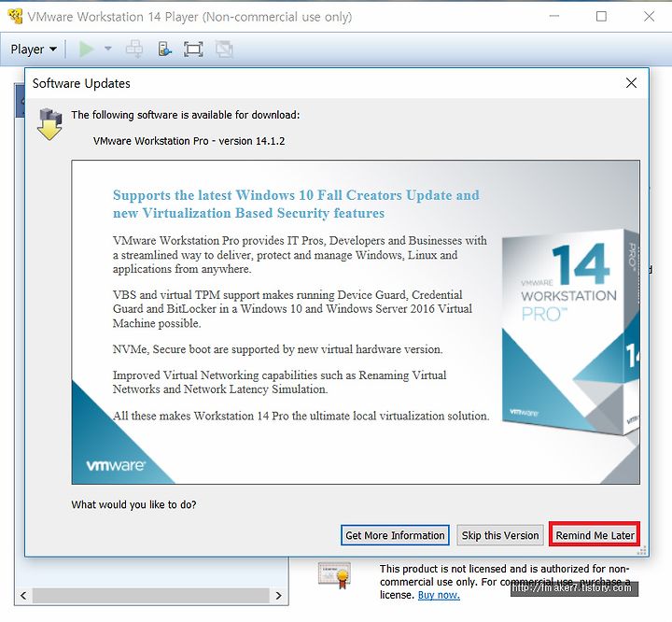Click the software download arrow icon
The height and width of the screenshot is (622, 672).
tap(49, 124)
